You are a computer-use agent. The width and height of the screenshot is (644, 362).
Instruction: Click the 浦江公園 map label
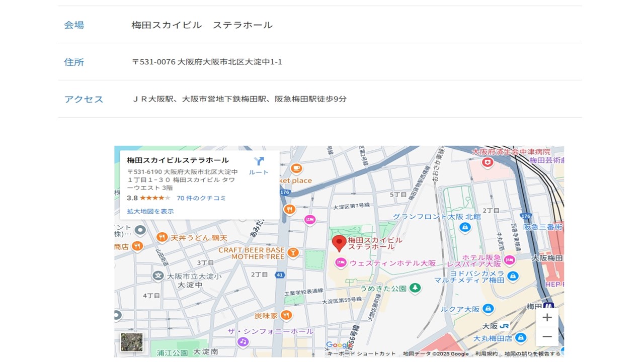click(x=172, y=352)
